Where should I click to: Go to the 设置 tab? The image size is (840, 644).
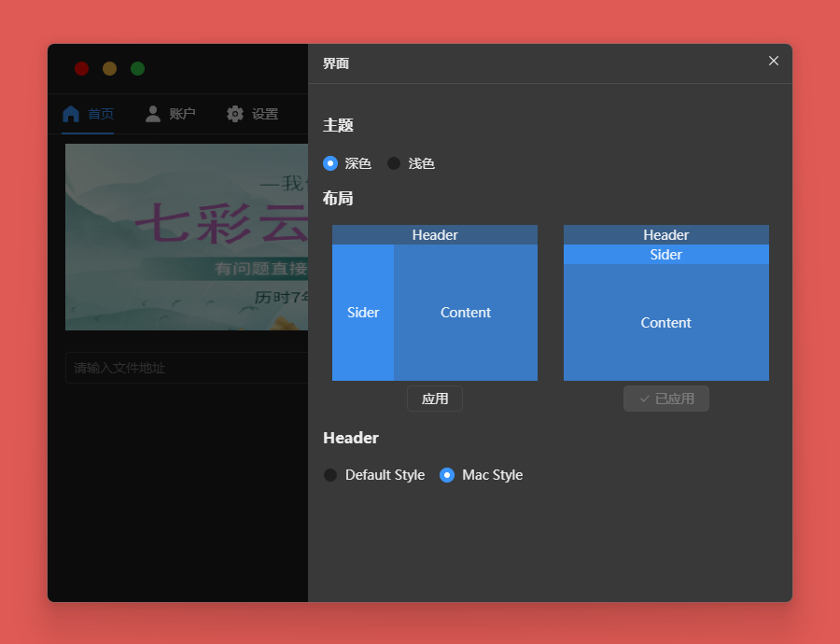pyautogui.click(x=265, y=114)
